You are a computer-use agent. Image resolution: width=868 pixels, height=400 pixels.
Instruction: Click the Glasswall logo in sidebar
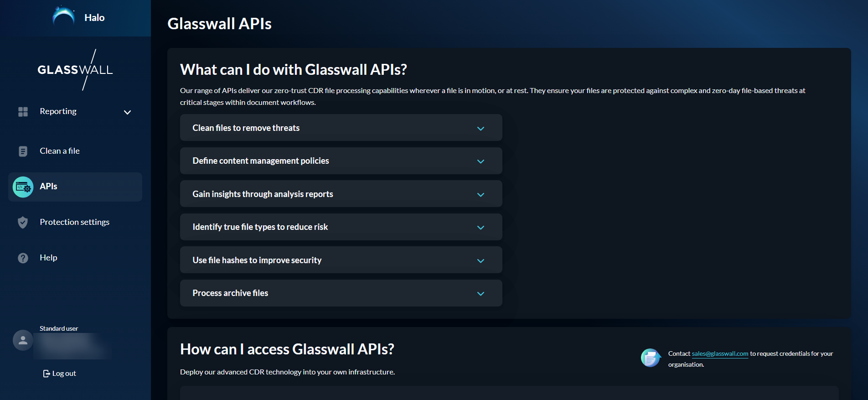click(75, 70)
